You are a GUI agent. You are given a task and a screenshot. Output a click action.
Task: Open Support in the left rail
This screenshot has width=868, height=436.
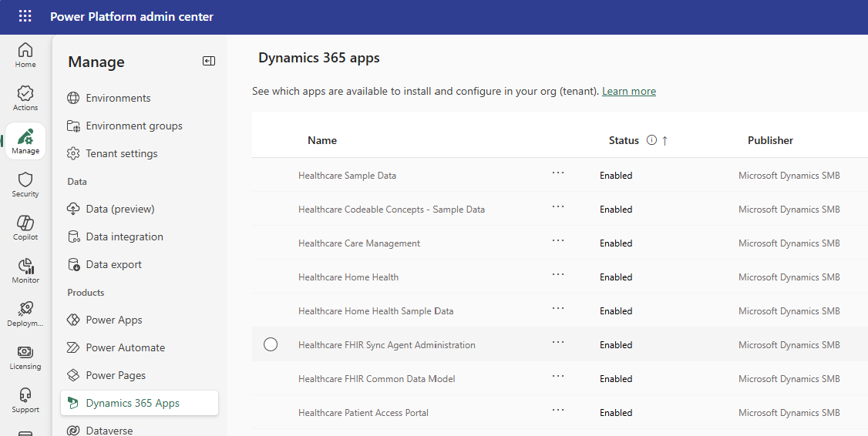[25, 400]
